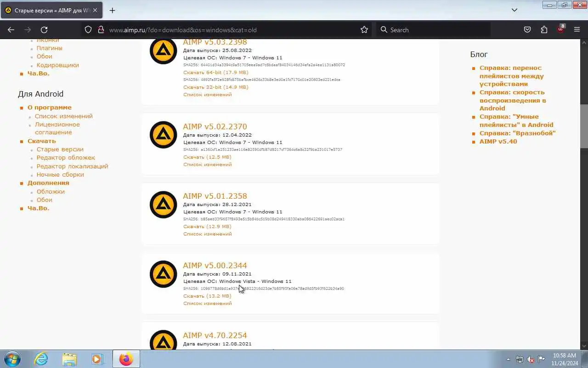Click the page vertical scrollbar thumb
The width and height of the screenshot is (588, 368).
[584, 126]
